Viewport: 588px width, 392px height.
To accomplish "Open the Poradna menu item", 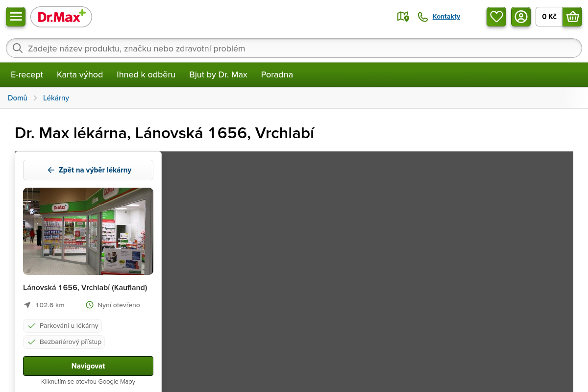I will (277, 74).
